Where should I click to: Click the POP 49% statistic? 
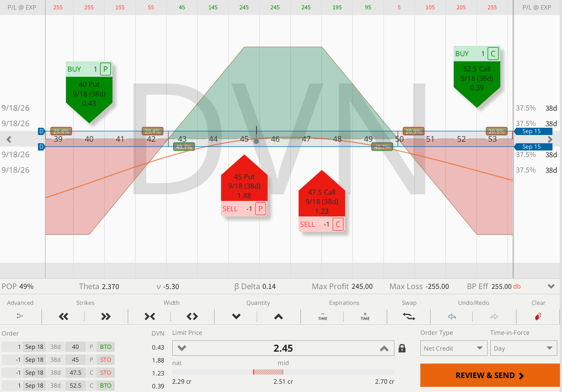[x=18, y=286]
